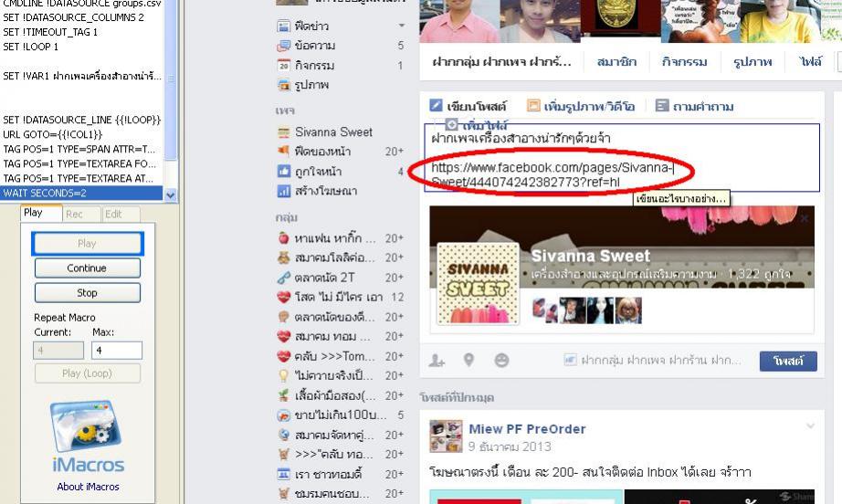Open the Photos (รูปภาพ) group tab
This screenshot has height=504, width=842.
coord(753,62)
